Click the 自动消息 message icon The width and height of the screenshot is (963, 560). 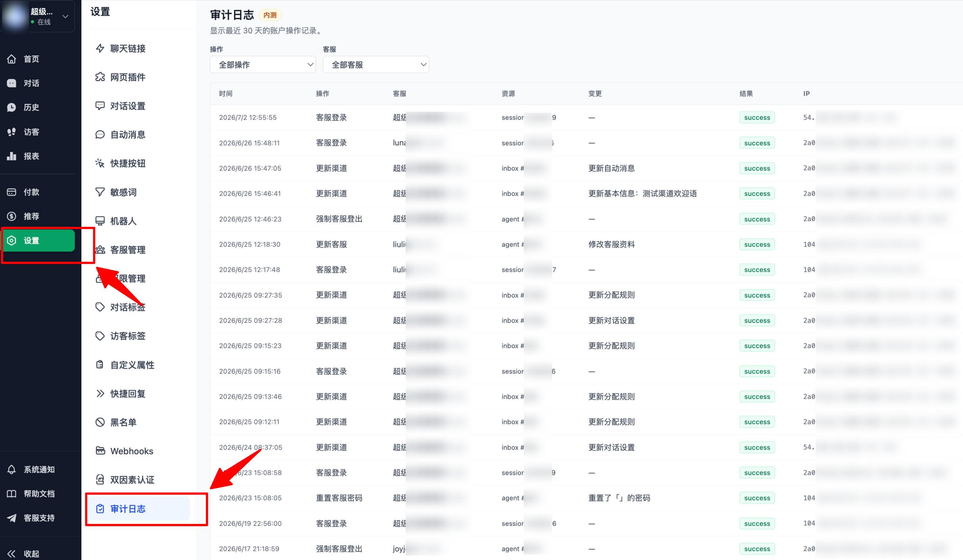[x=100, y=135]
